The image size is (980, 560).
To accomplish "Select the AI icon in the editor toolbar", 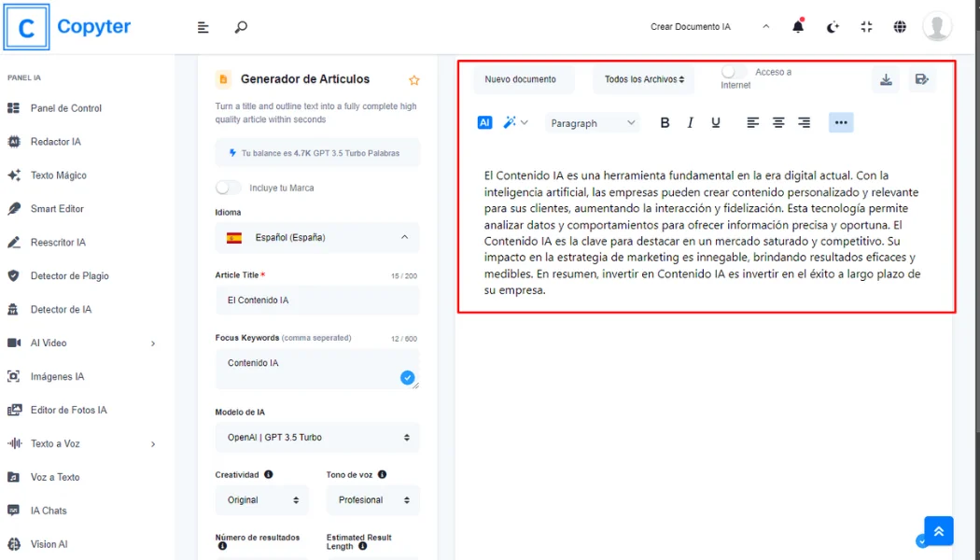I will (484, 122).
